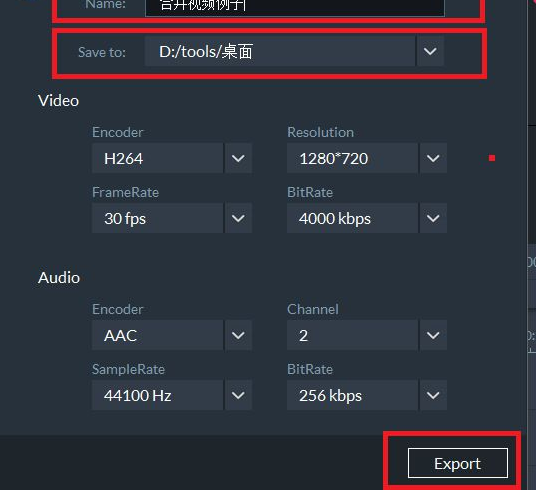Click the Save to path field D:/tools
The width and height of the screenshot is (536, 490).
click(280, 51)
